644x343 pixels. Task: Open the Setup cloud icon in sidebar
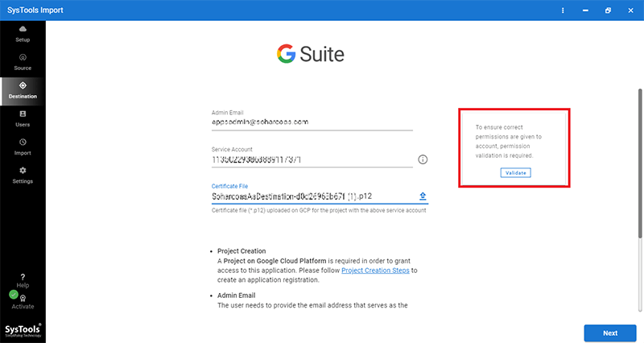click(x=23, y=29)
